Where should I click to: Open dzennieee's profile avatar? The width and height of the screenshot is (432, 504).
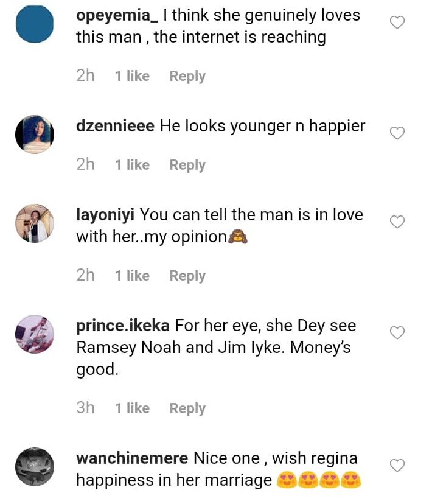point(35,134)
